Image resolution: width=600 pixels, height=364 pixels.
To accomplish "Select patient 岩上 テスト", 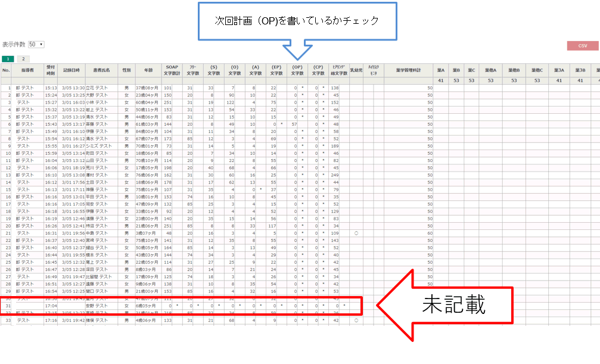I will (x=97, y=110).
